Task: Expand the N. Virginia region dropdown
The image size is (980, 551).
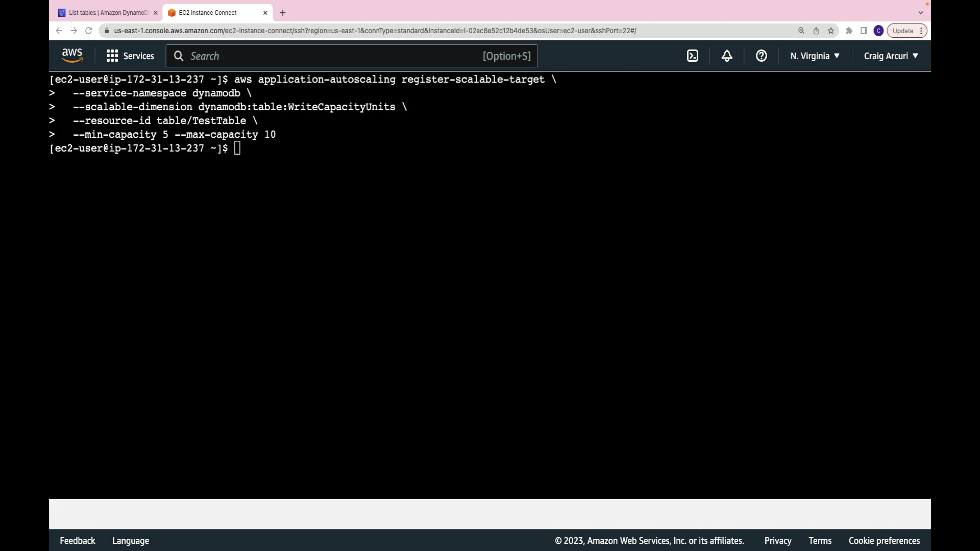Action: tap(815, 56)
